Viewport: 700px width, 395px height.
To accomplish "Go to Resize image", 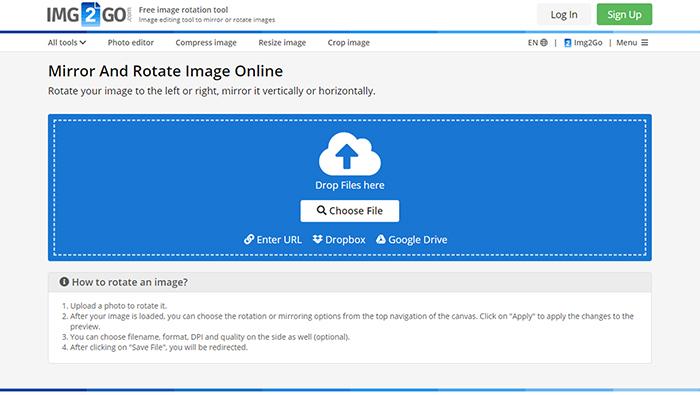I will 282,42.
